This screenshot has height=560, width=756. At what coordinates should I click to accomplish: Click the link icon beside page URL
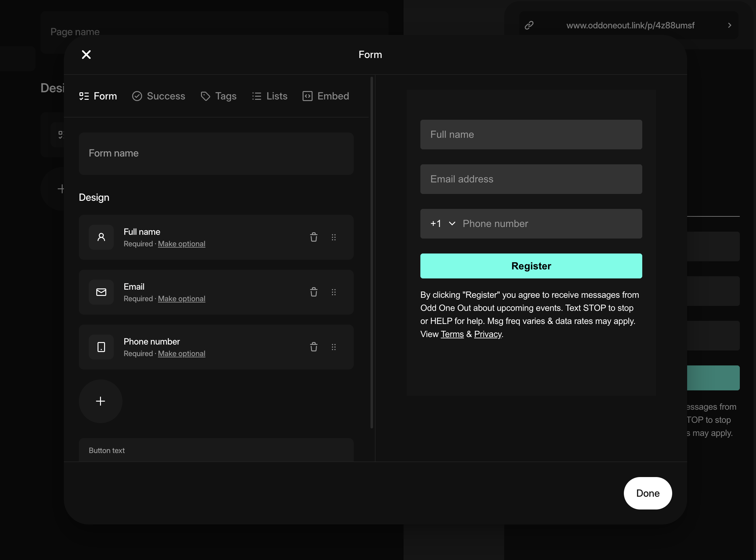tap(529, 26)
